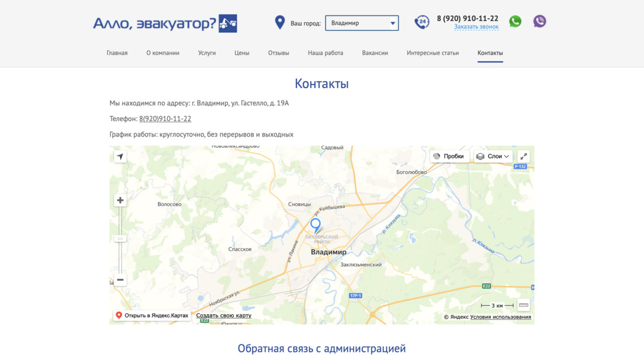Open the Ваш город city dropdown
Viewport: 644px width, 362px height.
(x=362, y=23)
